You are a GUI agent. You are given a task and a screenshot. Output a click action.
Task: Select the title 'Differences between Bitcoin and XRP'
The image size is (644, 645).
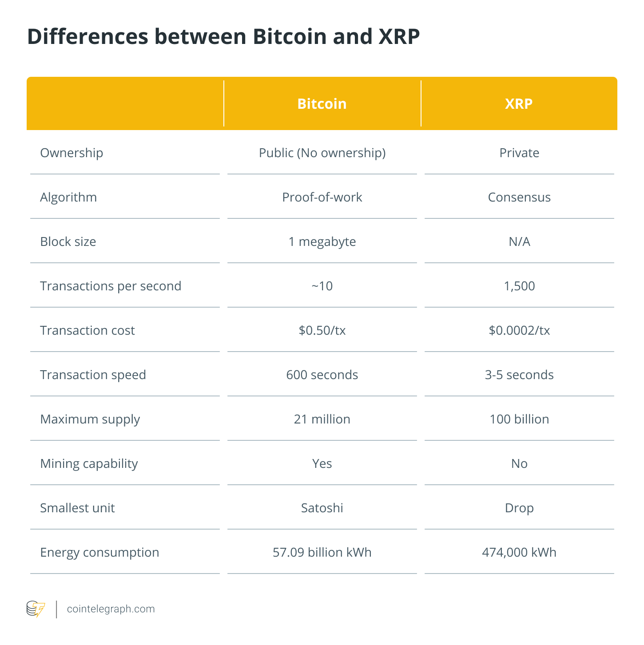coord(223,37)
